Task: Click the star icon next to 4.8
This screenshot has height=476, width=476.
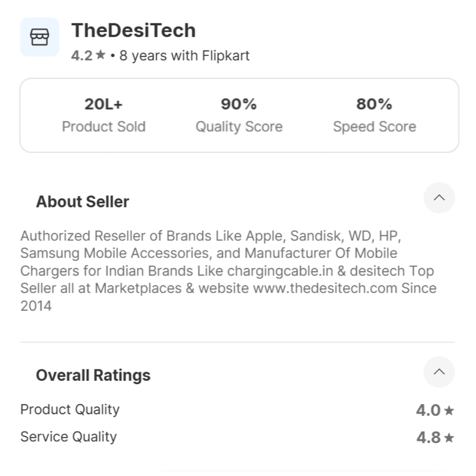Action: [449, 437]
